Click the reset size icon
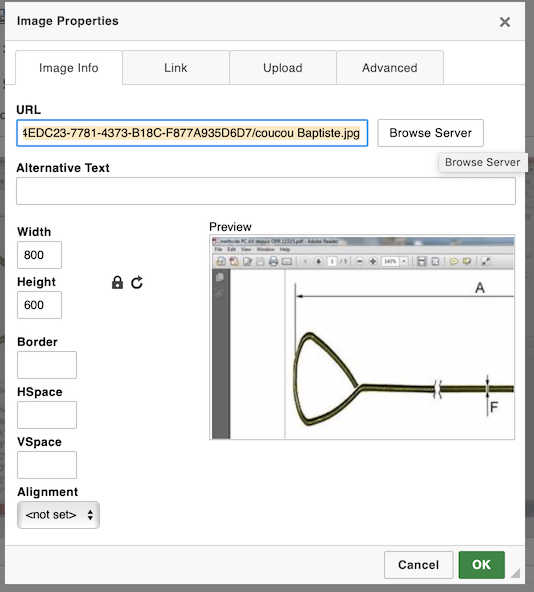Screen dimensions: 534x592 [137, 282]
